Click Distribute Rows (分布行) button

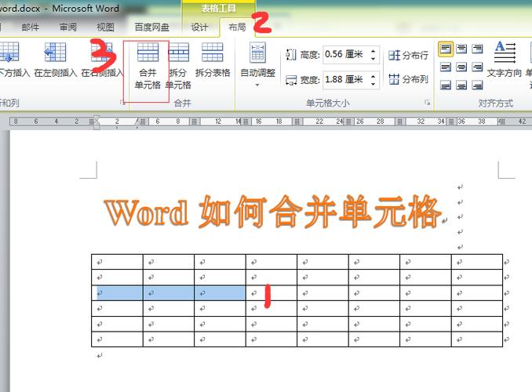(x=409, y=55)
